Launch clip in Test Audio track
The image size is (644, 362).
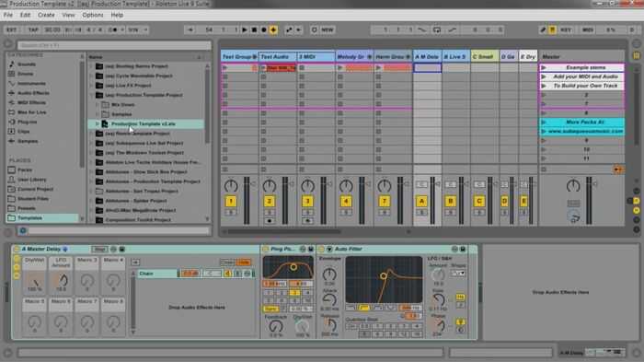click(263, 68)
